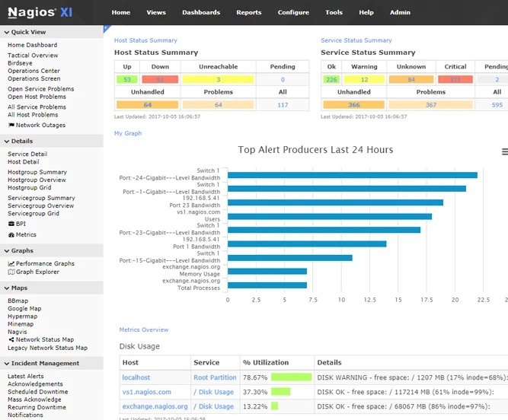This screenshot has height=420, width=508.
Task: Open the Metrics gauge link
Action: (22, 234)
